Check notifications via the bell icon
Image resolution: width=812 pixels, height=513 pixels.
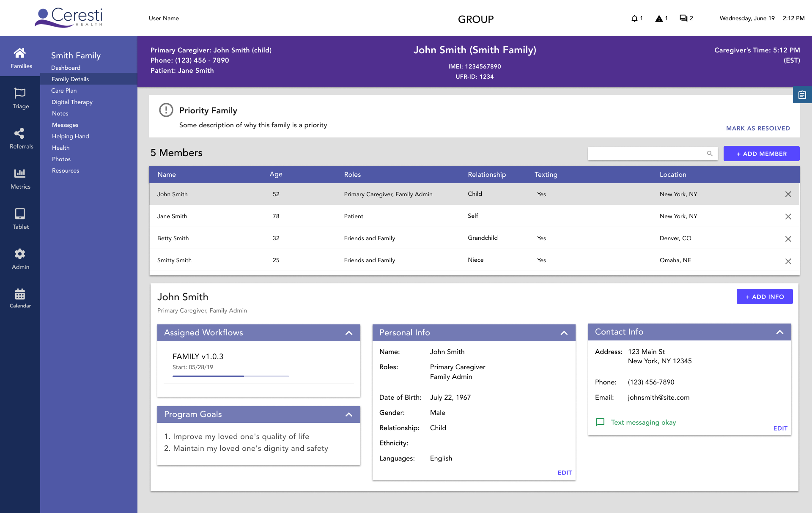634,18
